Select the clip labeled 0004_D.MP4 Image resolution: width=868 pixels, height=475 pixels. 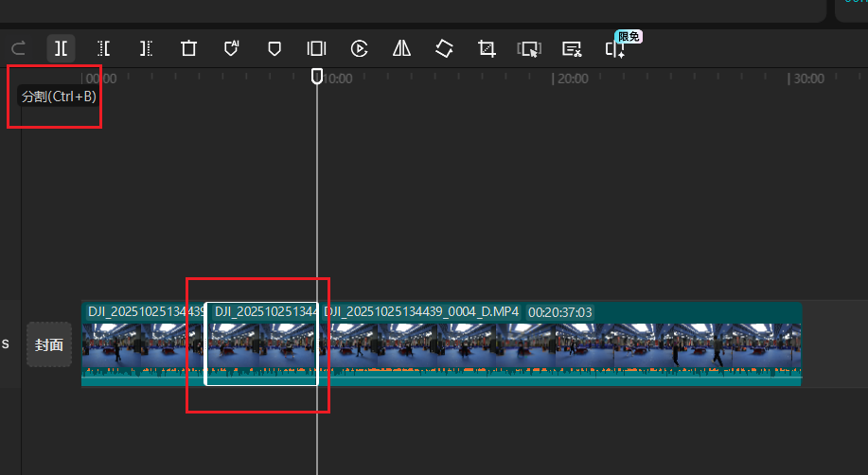558,345
